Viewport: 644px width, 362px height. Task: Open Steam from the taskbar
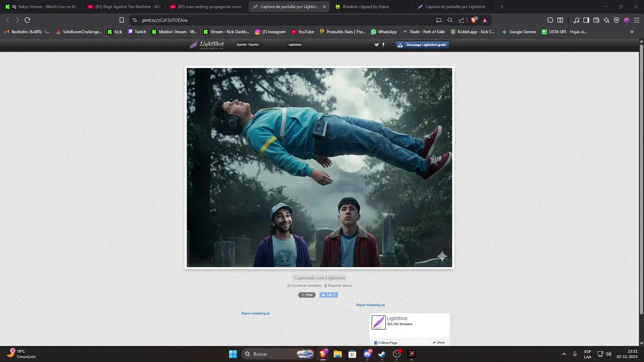point(382,354)
